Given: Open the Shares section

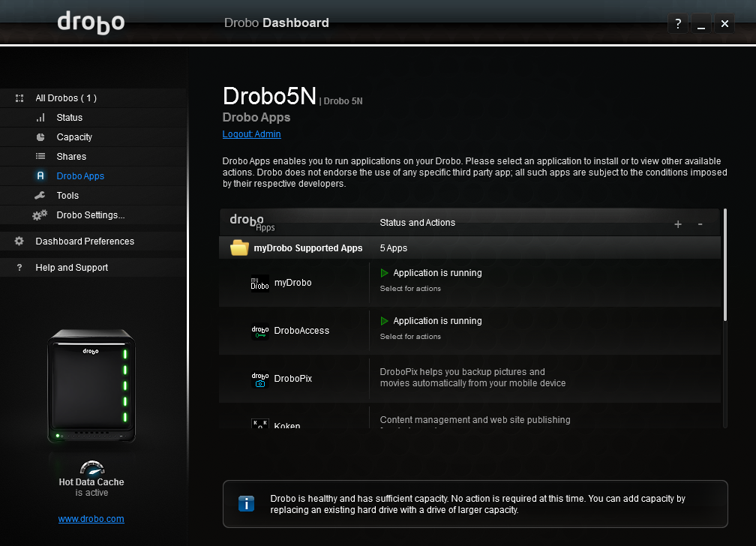Looking at the screenshot, I should pyautogui.click(x=71, y=157).
